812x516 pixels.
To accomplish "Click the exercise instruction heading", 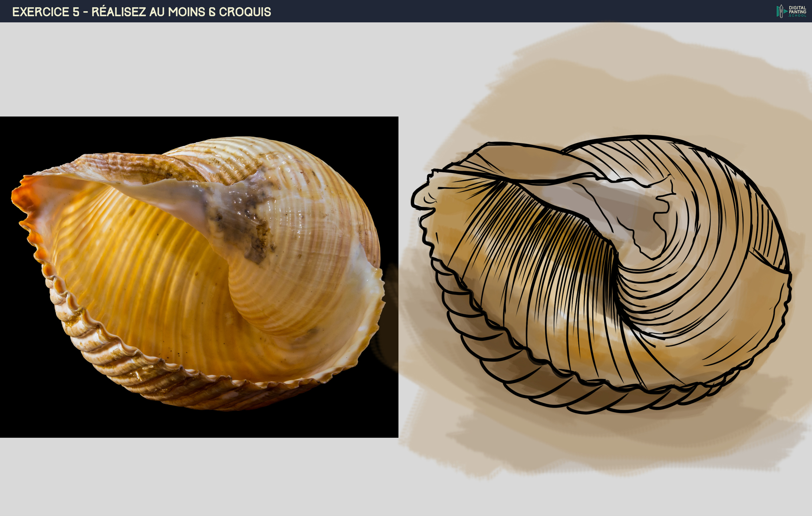I will coord(142,11).
